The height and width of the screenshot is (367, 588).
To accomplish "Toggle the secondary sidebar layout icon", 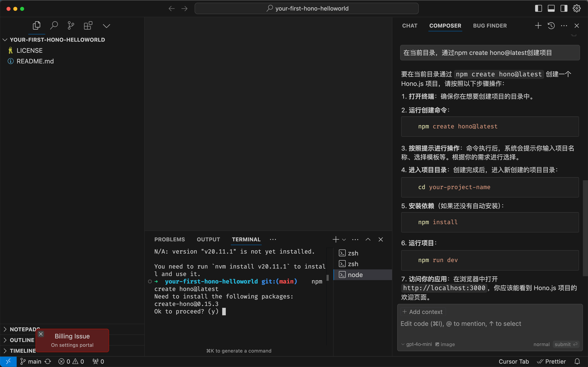I will click(564, 9).
